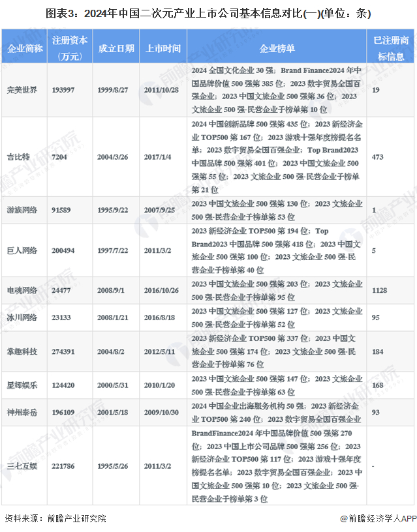Click registered capital value '24477'
This screenshot has width=417, height=532.
coord(61,290)
